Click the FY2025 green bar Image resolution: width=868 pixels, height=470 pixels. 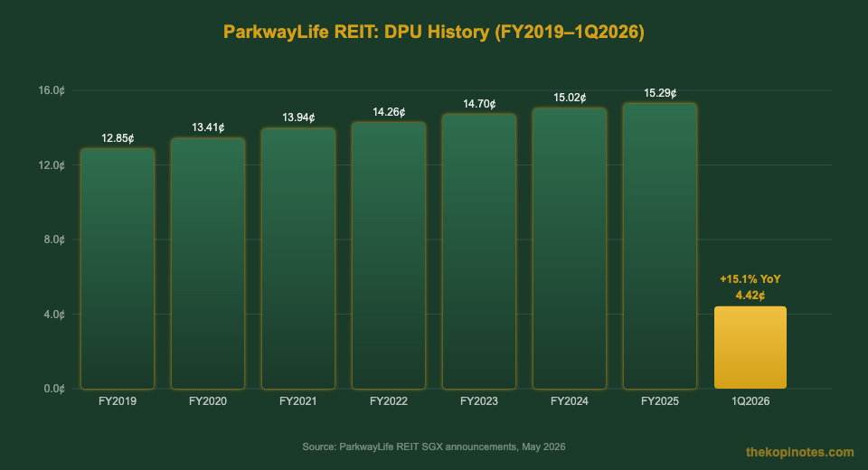click(x=660, y=246)
